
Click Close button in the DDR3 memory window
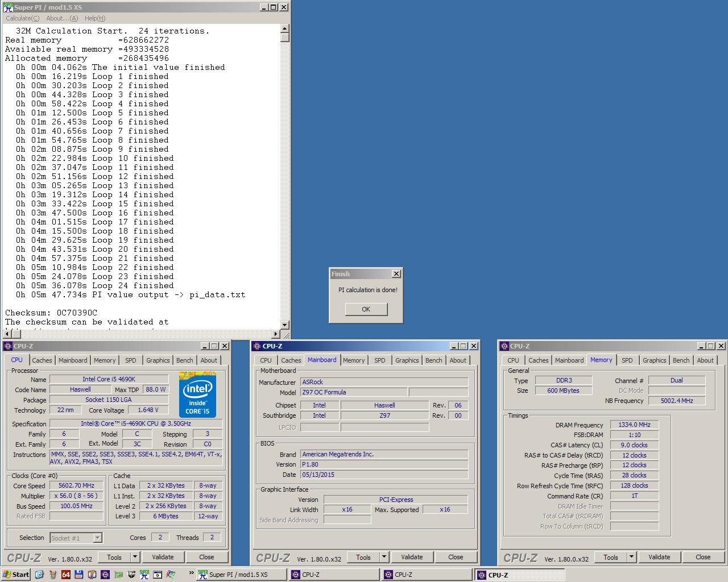pos(703,558)
